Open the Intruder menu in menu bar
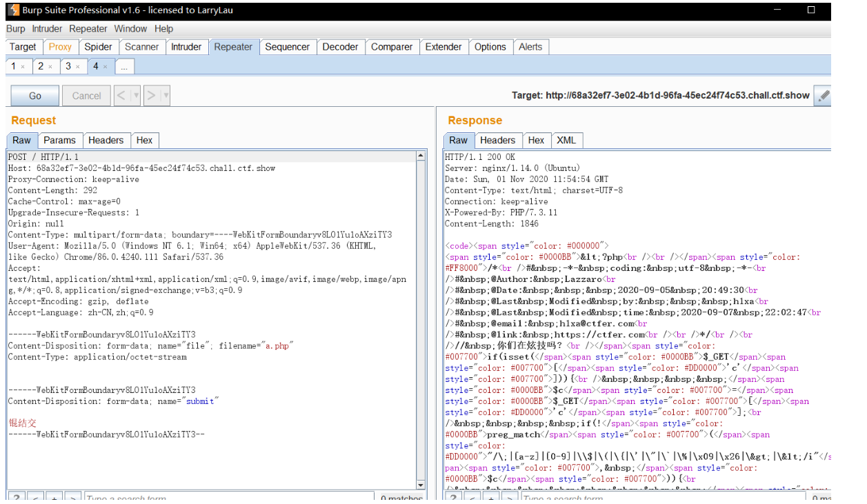Viewport: 867px width, 504px height. tap(47, 29)
